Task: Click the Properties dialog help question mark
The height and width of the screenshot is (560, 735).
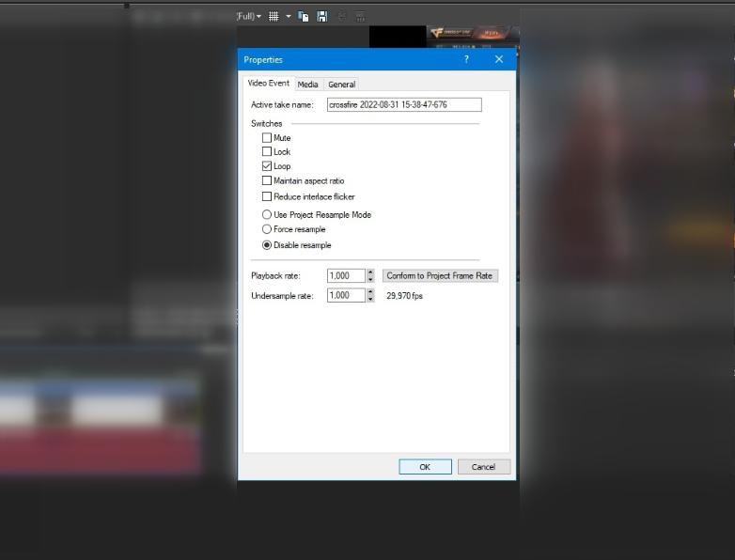Action: [x=467, y=59]
